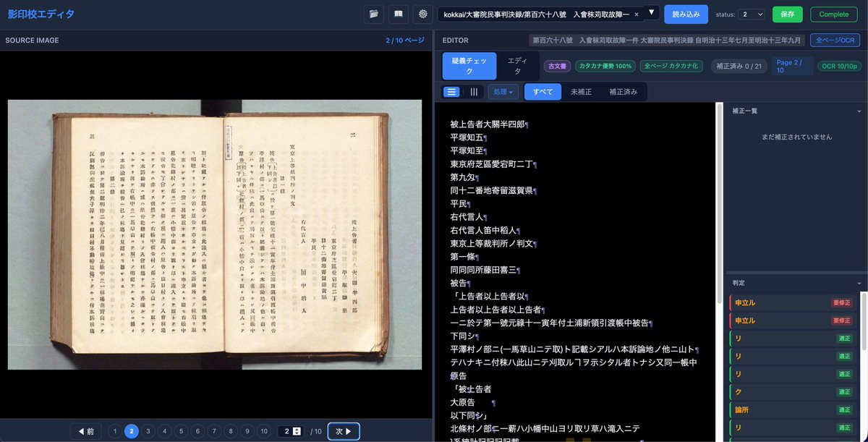Show すべて filter tab
The height and width of the screenshot is (442, 868).
[x=542, y=92]
